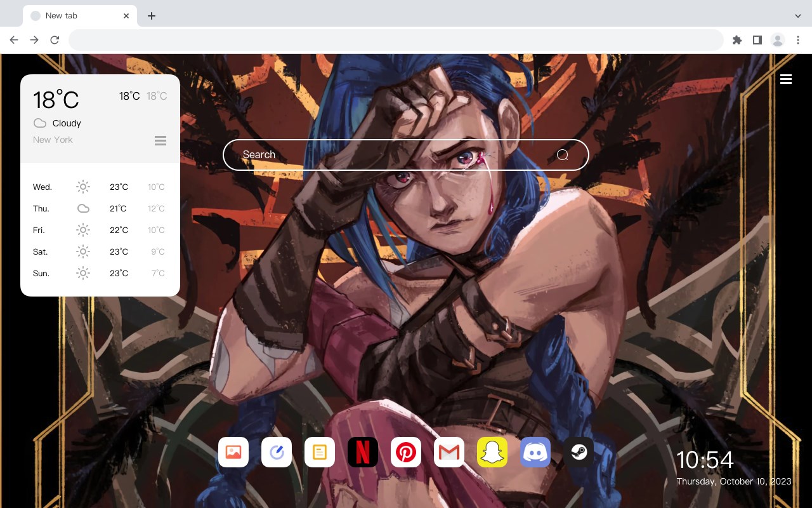Select the Thu. forecast row
The width and height of the screenshot is (812, 508).
100,208
